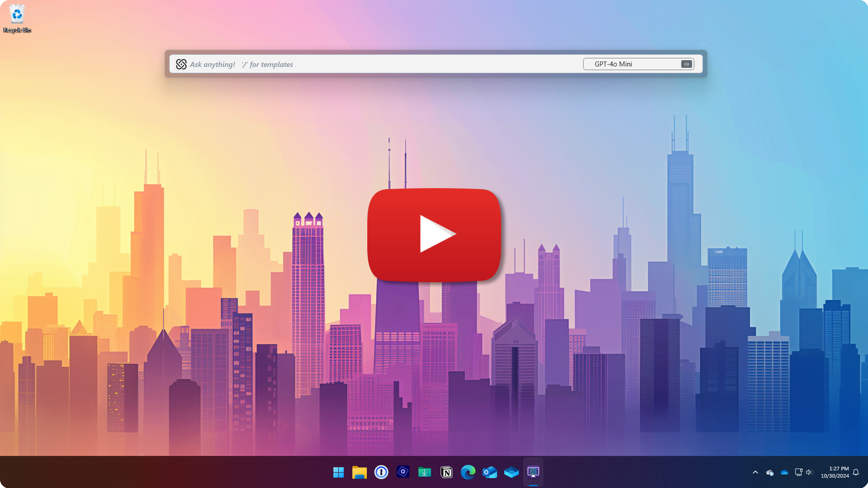This screenshot has height=488, width=868.
Task: Open the clock showing 1:27 PM 10/30/2024
Action: click(835, 472)
